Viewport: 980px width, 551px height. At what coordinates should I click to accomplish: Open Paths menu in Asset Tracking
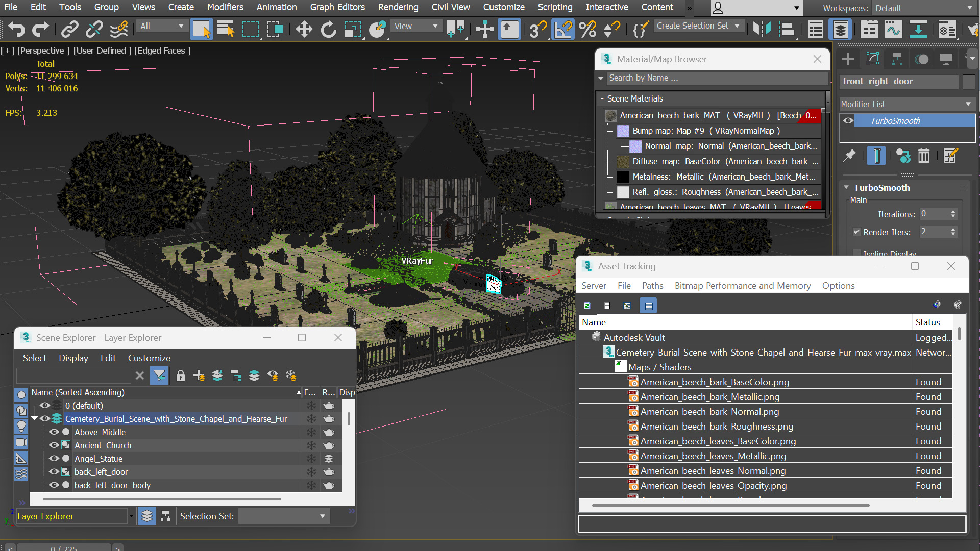coord(652,286)
